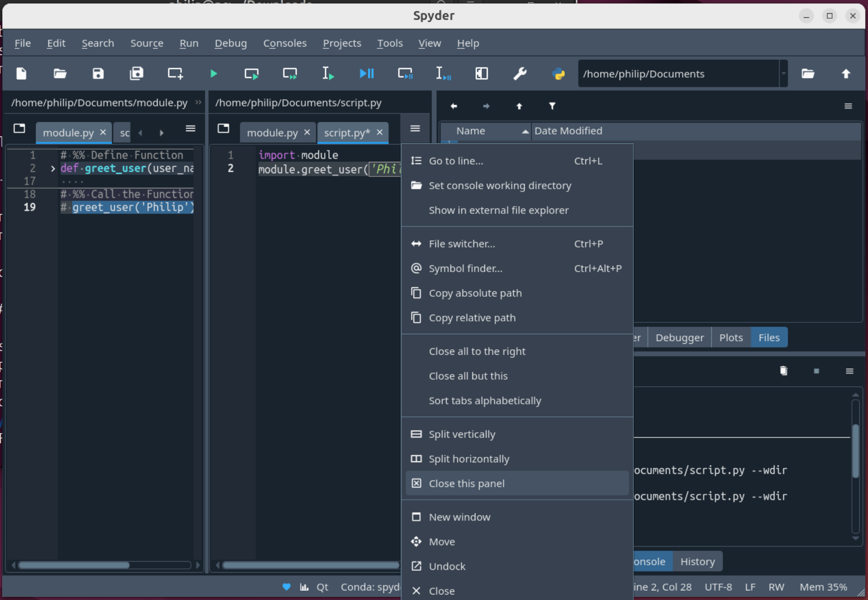Select the Files tab

pos(769,337)
